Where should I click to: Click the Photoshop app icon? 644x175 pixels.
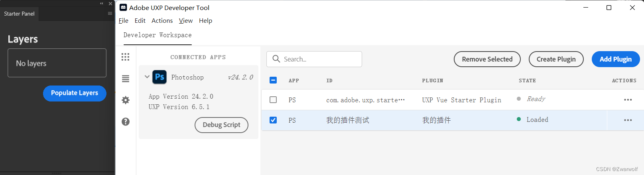pyautogui.click(x=160, y=77)
